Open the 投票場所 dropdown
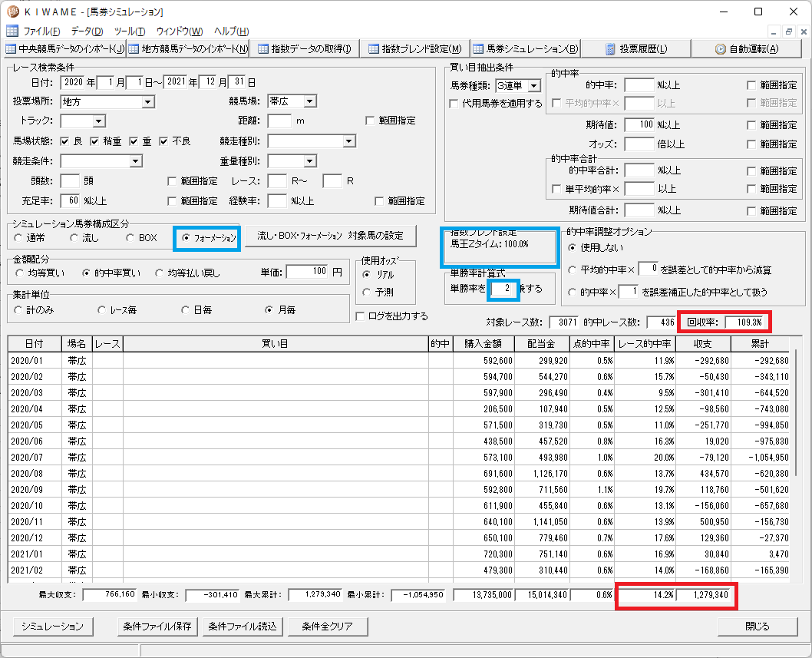This screenshot has height=658, width=812. [x=147, y=101]
